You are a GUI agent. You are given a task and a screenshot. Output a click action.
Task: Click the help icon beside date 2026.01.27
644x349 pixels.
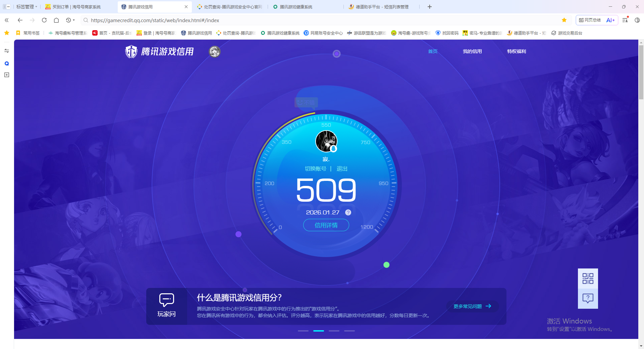348,212
